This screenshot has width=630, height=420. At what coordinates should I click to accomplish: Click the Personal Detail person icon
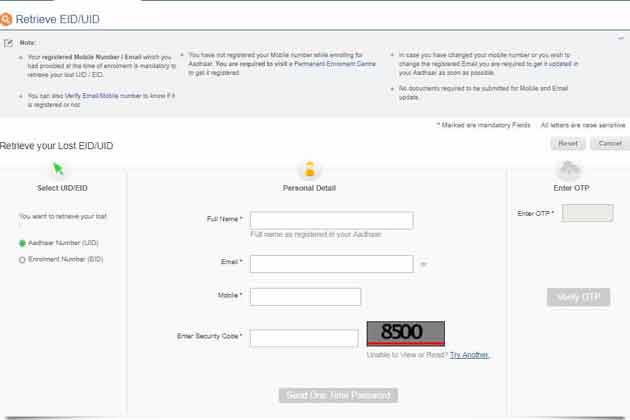click(309, 169)
